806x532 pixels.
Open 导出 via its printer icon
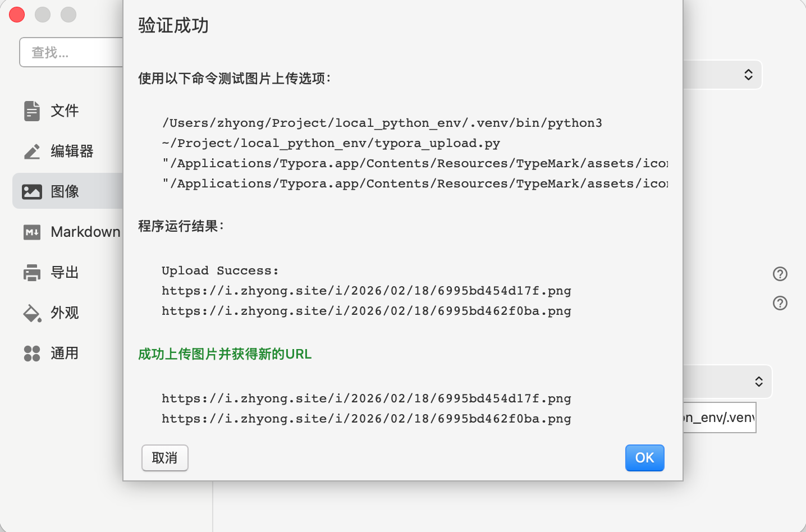pyautogui.click(x=32, y=273)
